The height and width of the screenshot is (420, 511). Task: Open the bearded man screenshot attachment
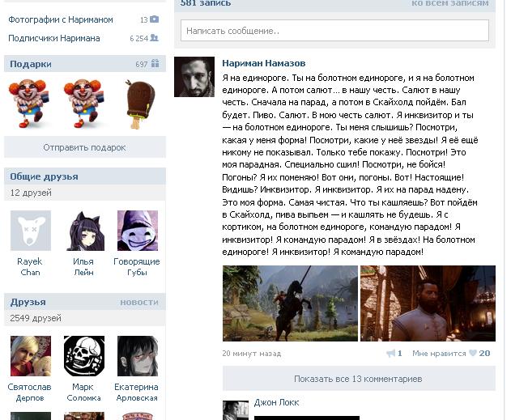[x=428, y=303]
